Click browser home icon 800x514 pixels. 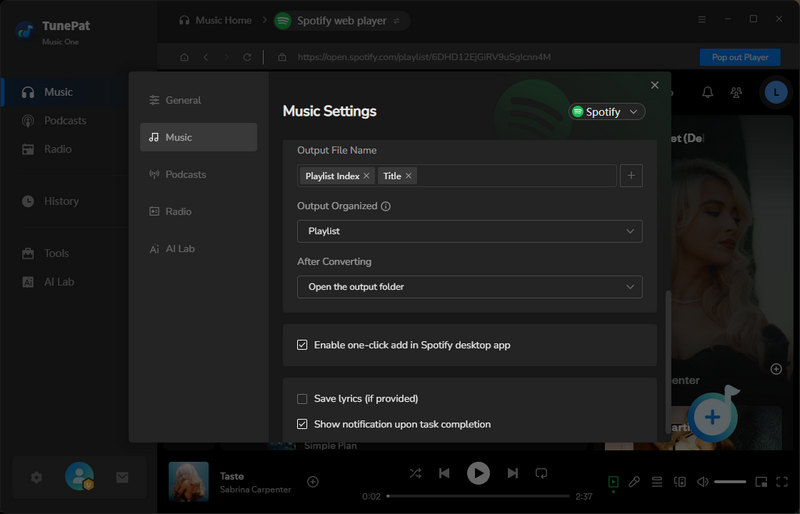coord(184,57)
